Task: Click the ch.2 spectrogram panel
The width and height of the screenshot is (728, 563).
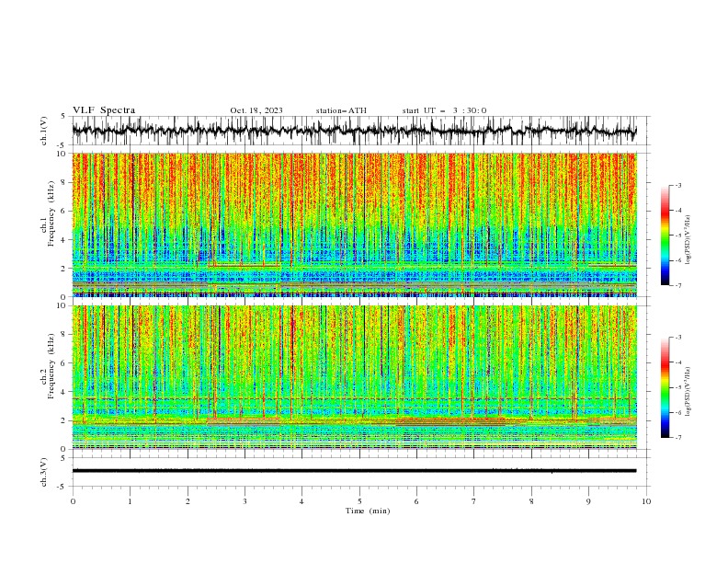Action: (x=354, y=377)
